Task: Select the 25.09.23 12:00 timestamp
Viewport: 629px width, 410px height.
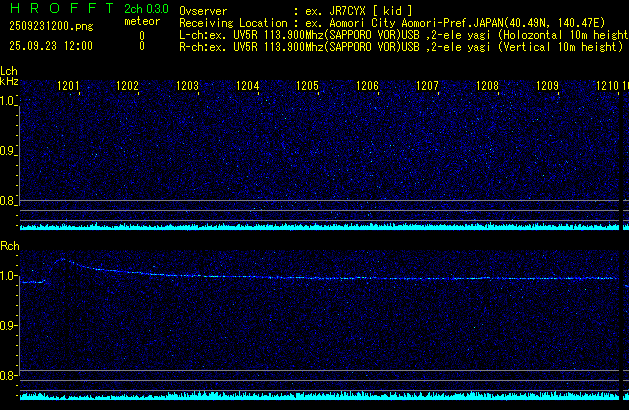Action: (x=50, y=46)
